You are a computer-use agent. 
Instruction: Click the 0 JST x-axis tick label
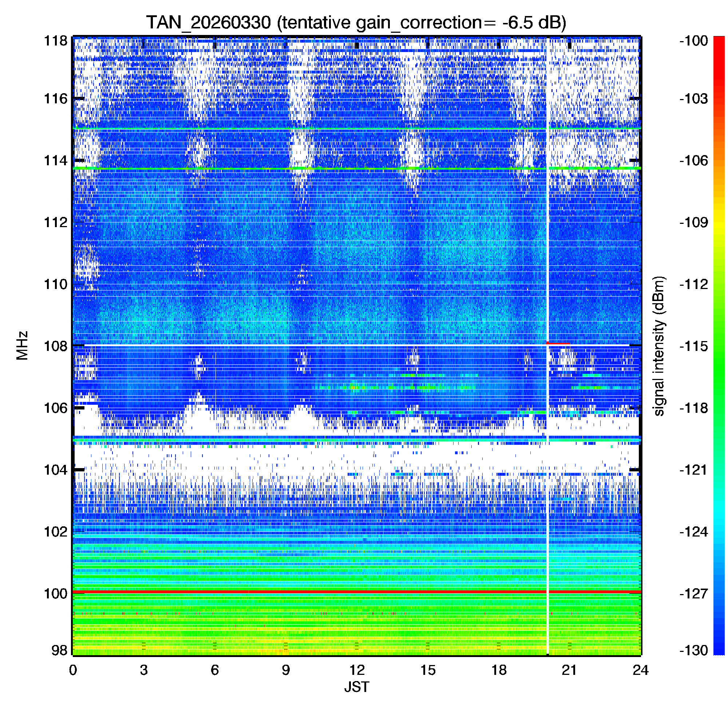point(73,670)
